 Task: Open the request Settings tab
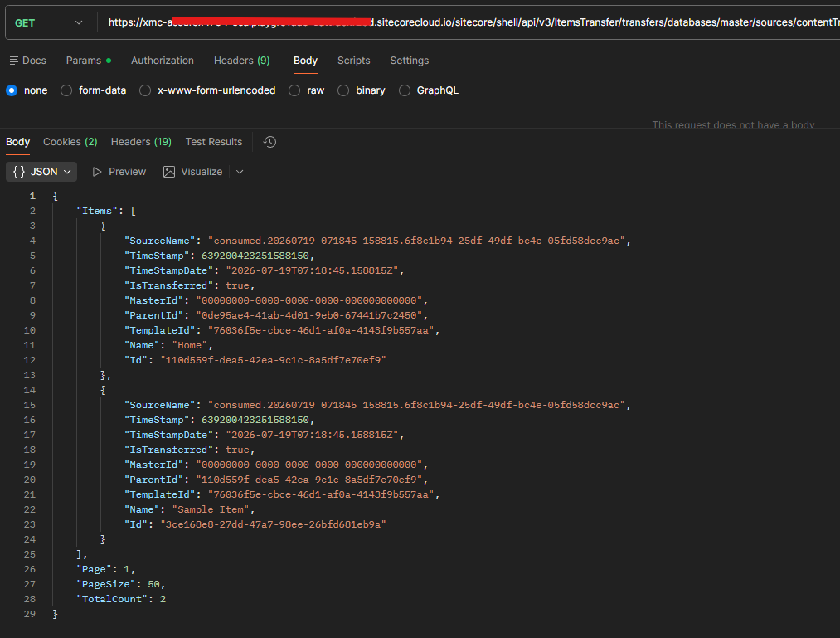tap(410, 61)
